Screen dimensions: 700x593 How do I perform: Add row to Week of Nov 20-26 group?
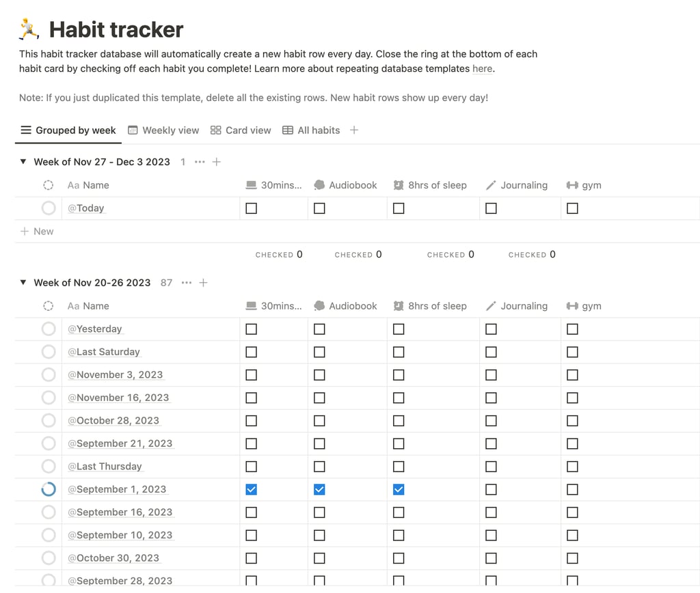(x=203, y=282)
